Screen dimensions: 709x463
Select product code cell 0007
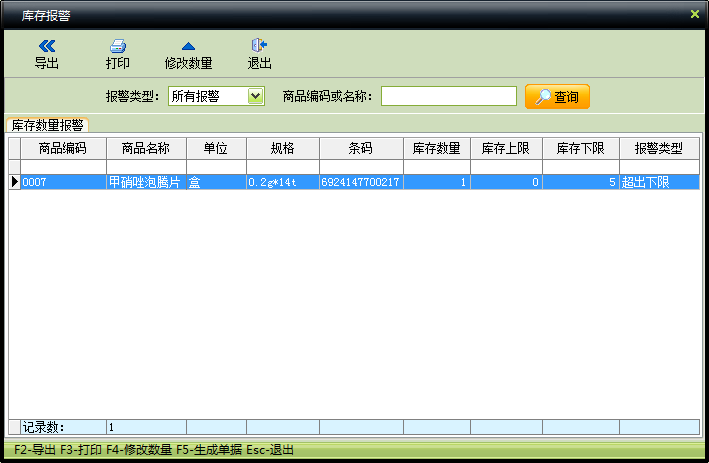click(63, 182)
